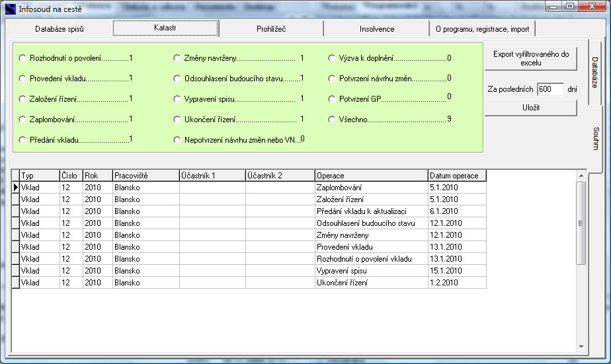Open 'O programu, registrace, import' tab
The height and width of the screenshot is (364, 611).
[483, 29]
